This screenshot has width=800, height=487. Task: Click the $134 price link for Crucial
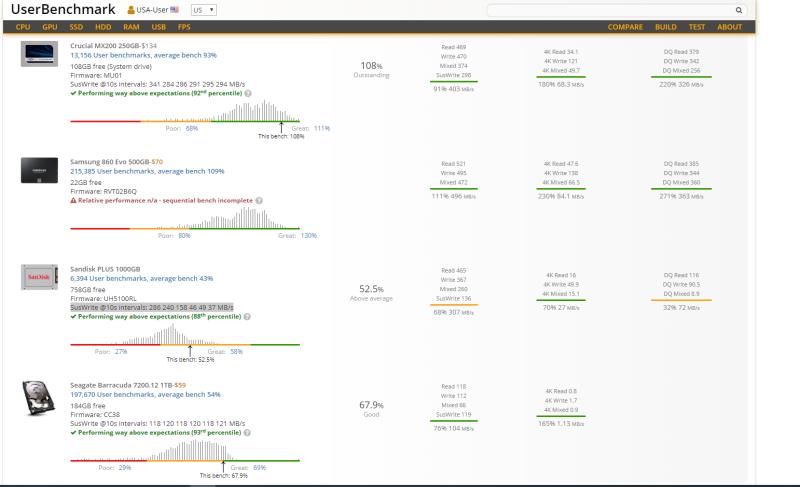pyautogui.click(x=150, y=46)
